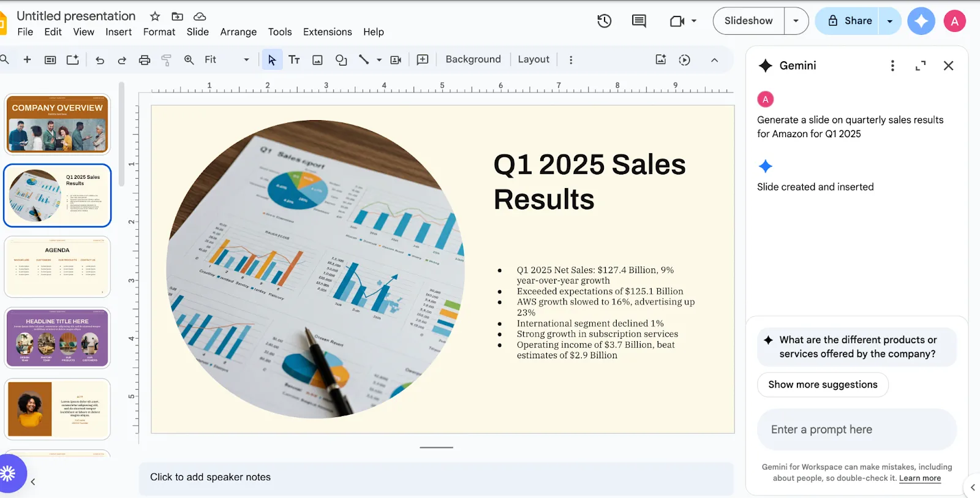This screenshot has height=498, width=980.
Task: Click the undo arrow
Action: pos(100,60)
